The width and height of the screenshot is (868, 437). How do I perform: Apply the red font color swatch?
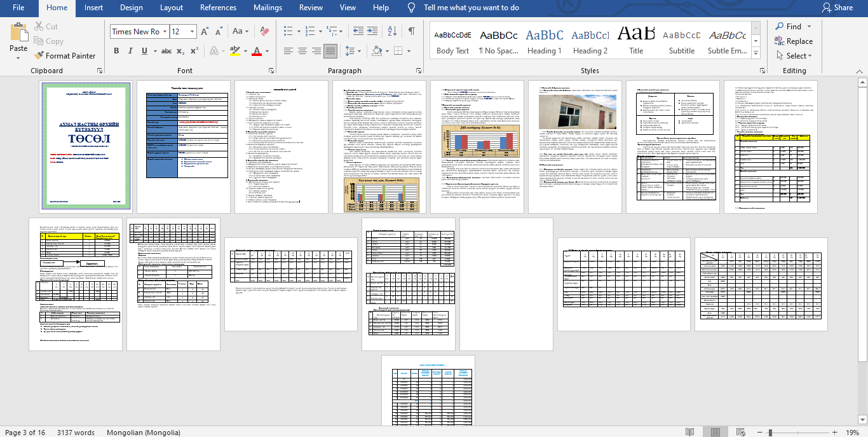click(257, 51)
